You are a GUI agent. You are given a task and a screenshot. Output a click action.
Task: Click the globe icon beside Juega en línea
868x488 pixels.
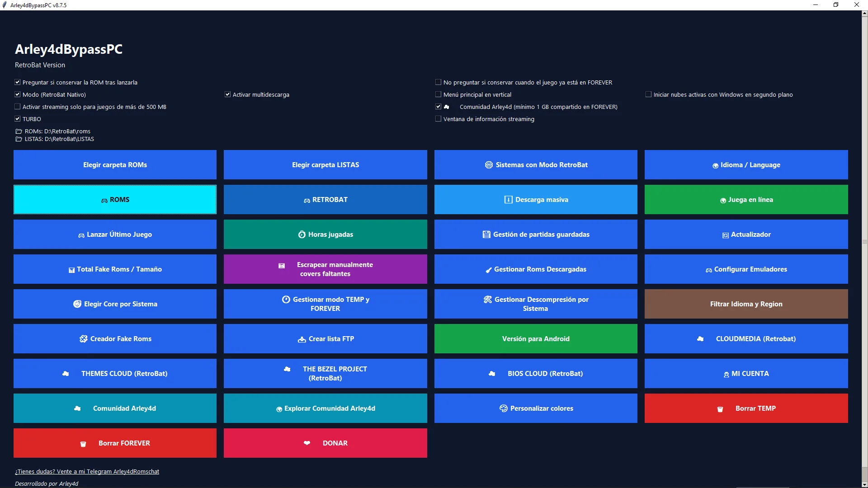click(x=723, y=200)
